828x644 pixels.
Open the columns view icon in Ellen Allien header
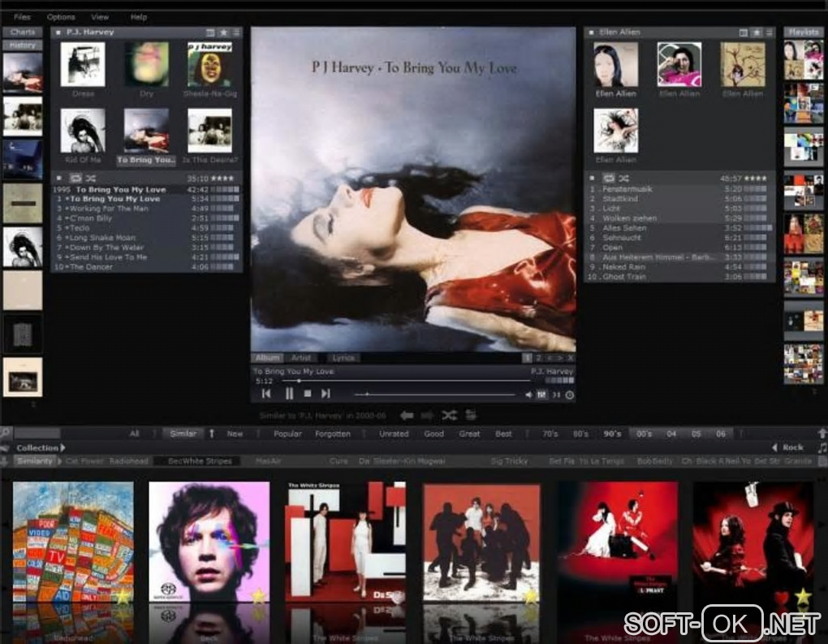tap(743, 32)
